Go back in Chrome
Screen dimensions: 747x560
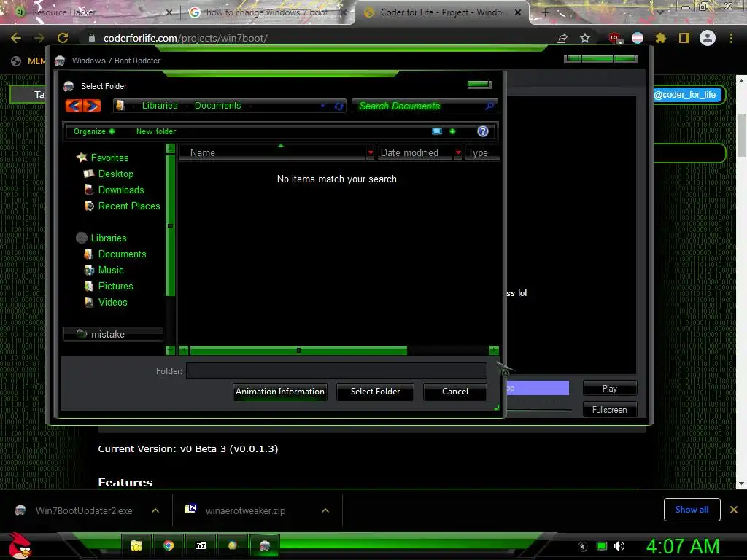point(16,38)
